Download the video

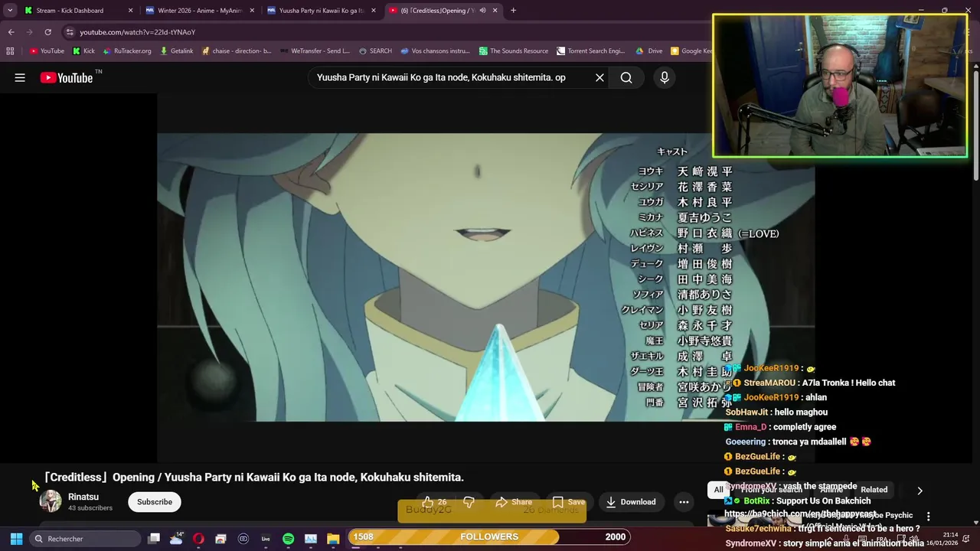[631, 502]
